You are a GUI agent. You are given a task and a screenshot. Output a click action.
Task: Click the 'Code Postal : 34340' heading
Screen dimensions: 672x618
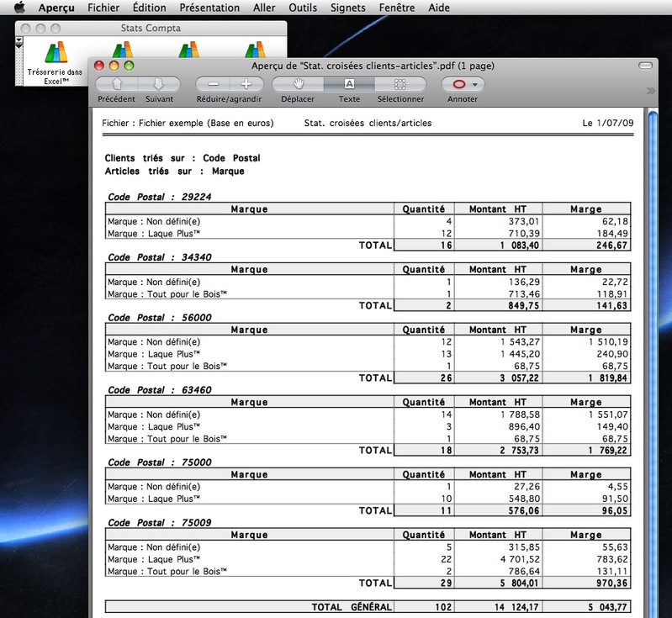point(160,257)
